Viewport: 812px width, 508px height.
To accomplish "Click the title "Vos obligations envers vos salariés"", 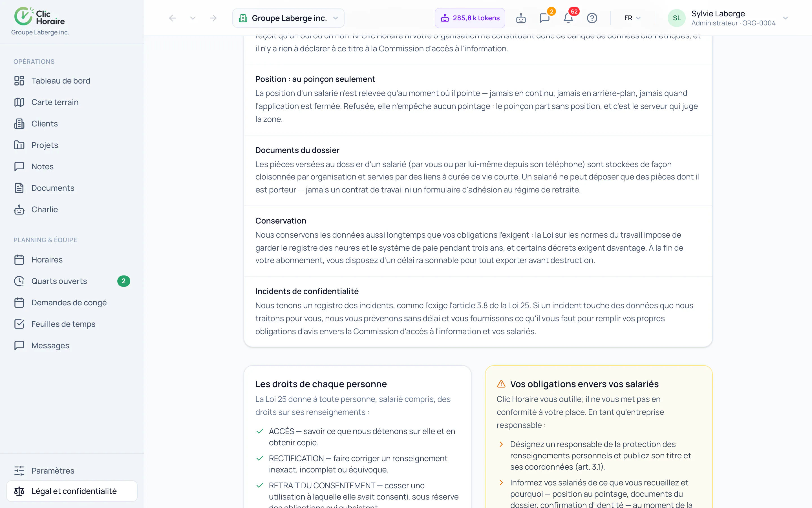I will 584,384.
